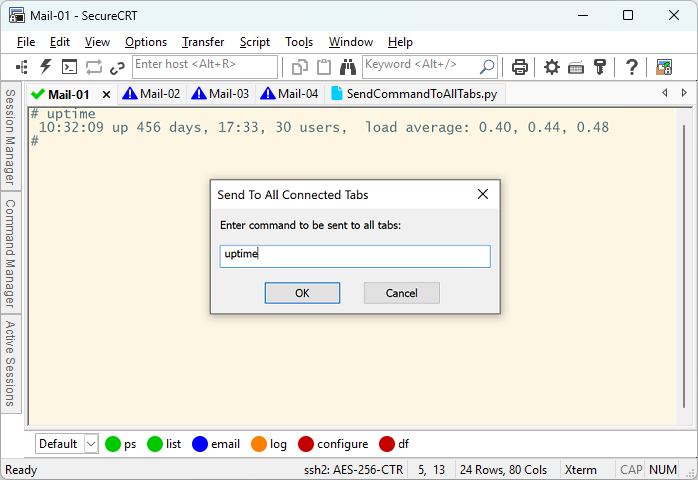698x480 pixels.
Task: Open Session Options gear icon
Action: tap(552, 67)
